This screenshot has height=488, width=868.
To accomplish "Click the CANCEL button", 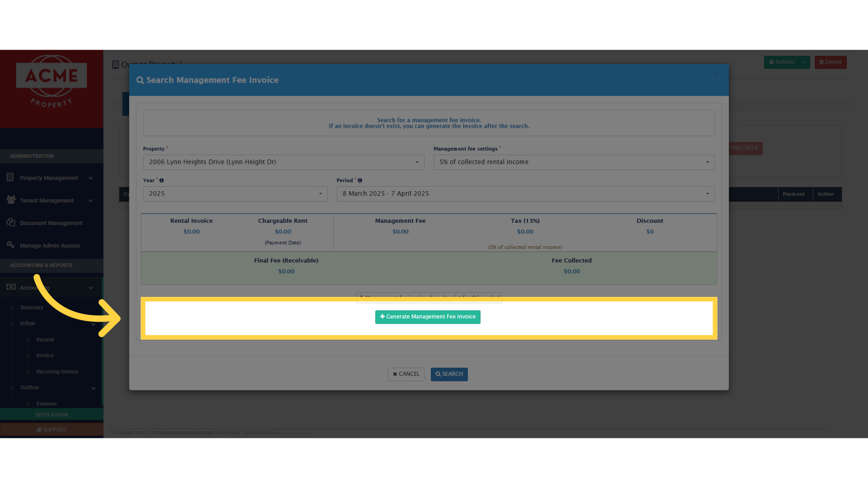I will [406, 374].
